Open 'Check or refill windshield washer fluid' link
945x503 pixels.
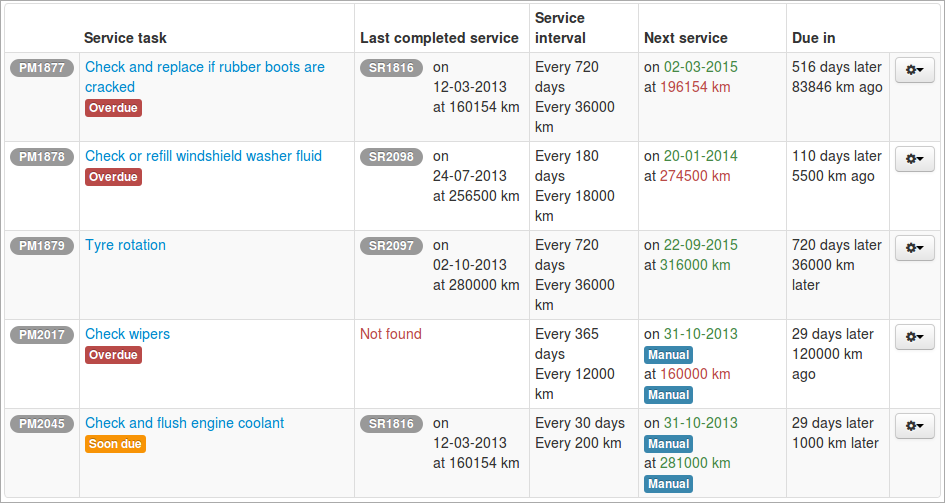pos(204,156)
